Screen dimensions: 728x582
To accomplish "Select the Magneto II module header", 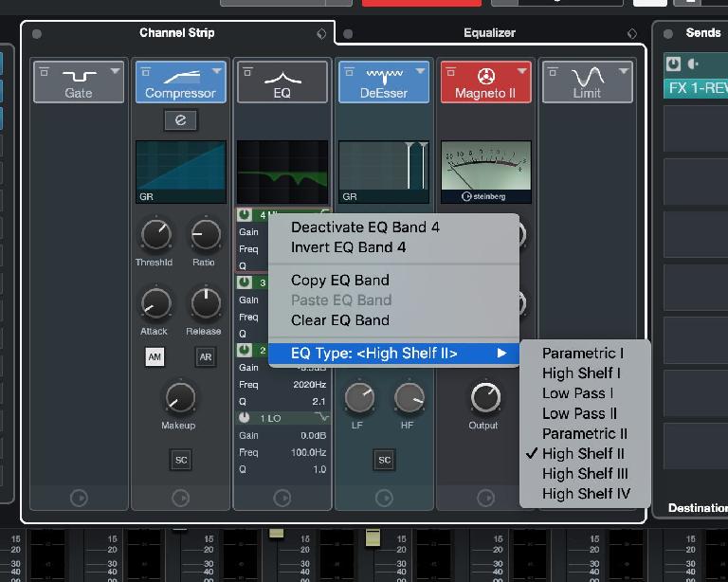I will click(485, 82).
